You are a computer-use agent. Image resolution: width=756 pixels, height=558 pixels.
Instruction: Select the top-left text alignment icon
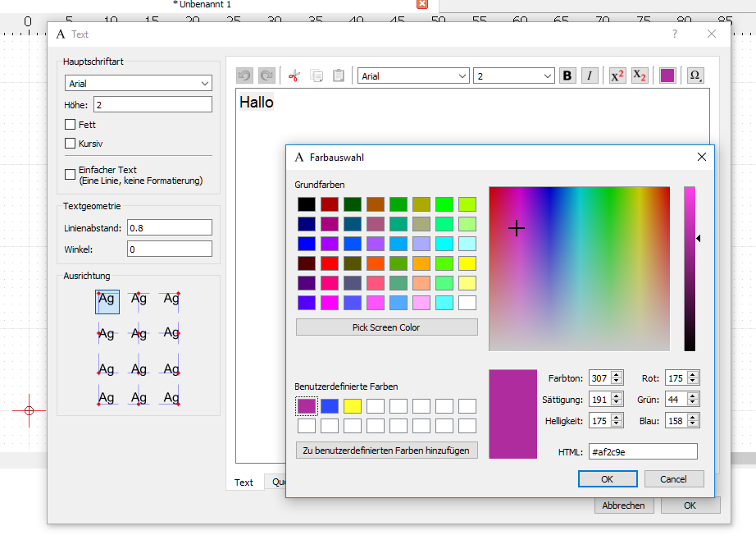(x=107, y=300)
